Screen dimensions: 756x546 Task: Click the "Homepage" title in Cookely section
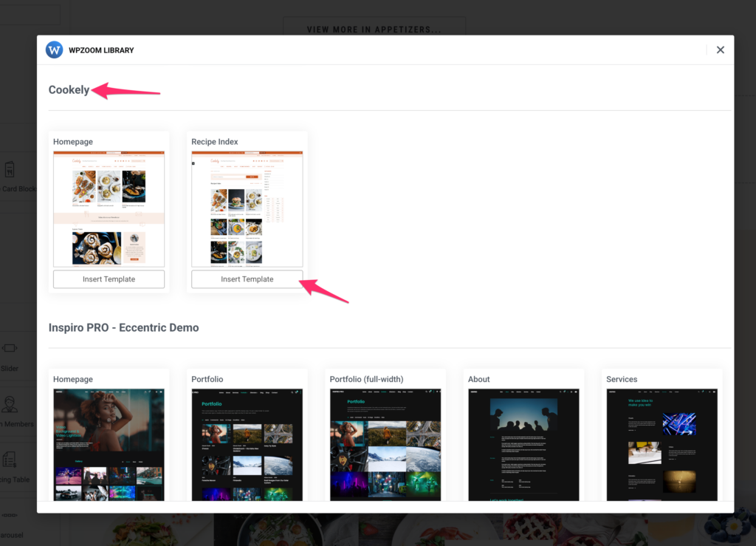[x=73, y=142]
